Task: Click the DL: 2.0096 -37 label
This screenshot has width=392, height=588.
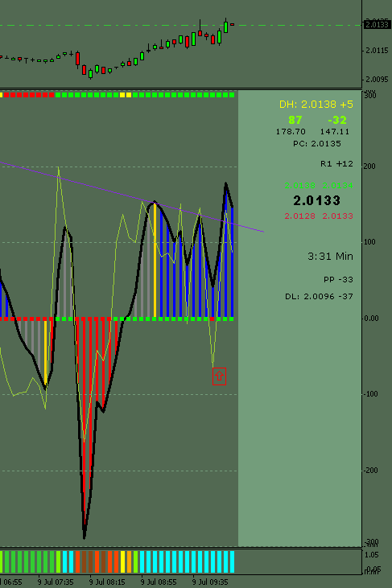Action: pos(319,297)
